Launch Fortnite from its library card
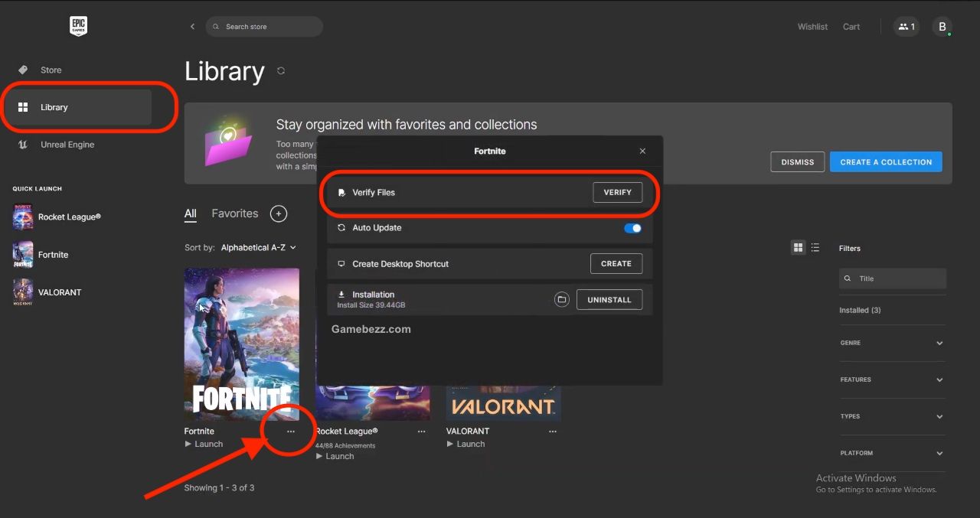This screenshot has width=980, height=518. pyautogui.click(x=204, y=444)
